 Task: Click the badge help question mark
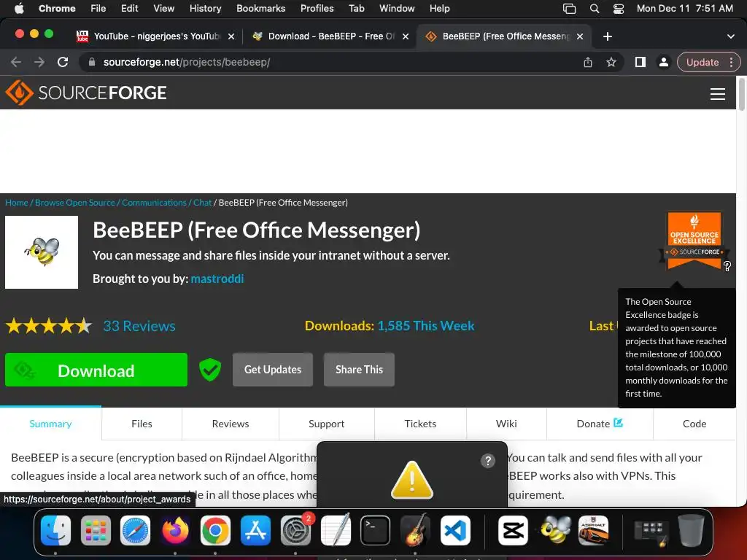point(727,266)
